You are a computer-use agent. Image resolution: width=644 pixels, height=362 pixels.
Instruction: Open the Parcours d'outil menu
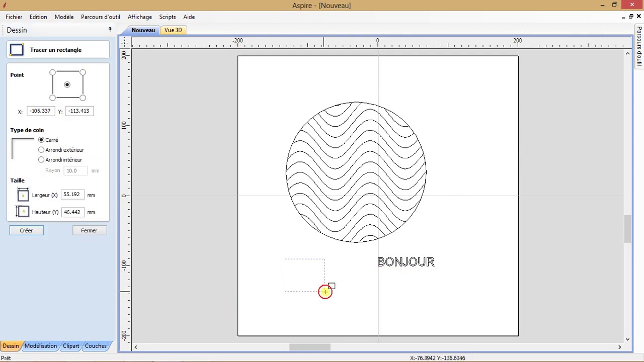pyautogui.click(x=100, y=17)
